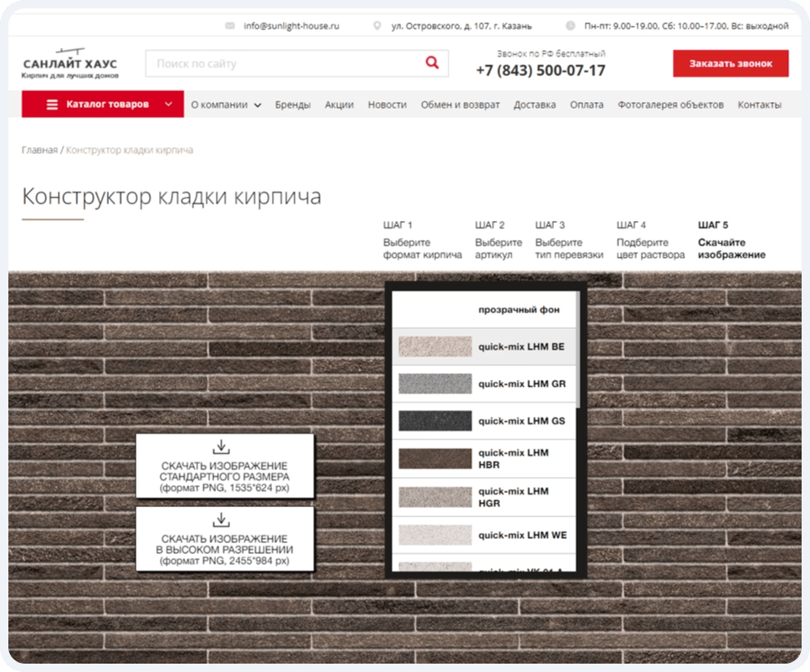Choose quick-mix LHM HGR mortar swatch
The width and height of the screenshot is (810, 672).
484,497
